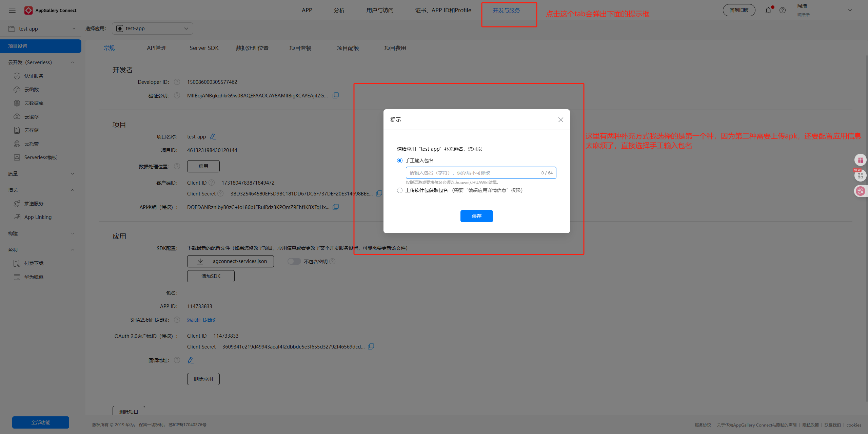Show Developer ID help tooltip
The height and width of the screenshot is (434, 868).
177,82
